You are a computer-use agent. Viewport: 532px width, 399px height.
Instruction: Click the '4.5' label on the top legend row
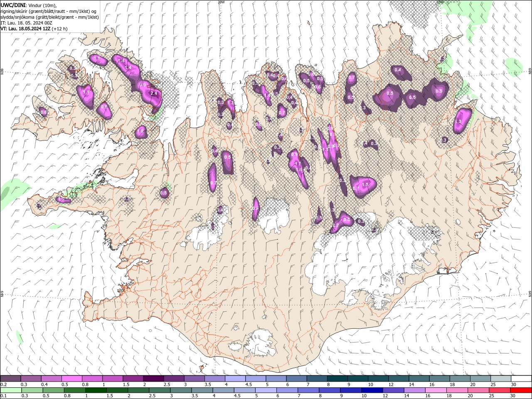(x=249, y=384)
